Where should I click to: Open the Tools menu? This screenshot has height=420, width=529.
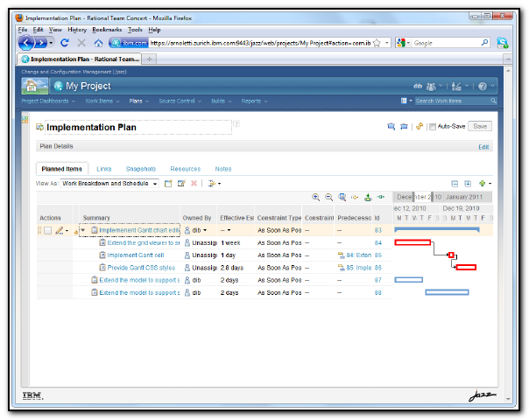135,30
